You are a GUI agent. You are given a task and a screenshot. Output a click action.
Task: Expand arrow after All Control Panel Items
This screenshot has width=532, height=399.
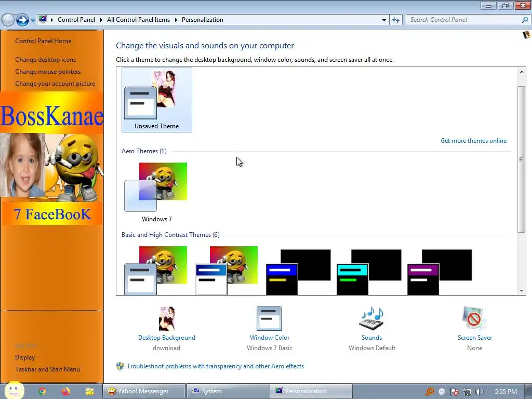(x=176, y=20)
